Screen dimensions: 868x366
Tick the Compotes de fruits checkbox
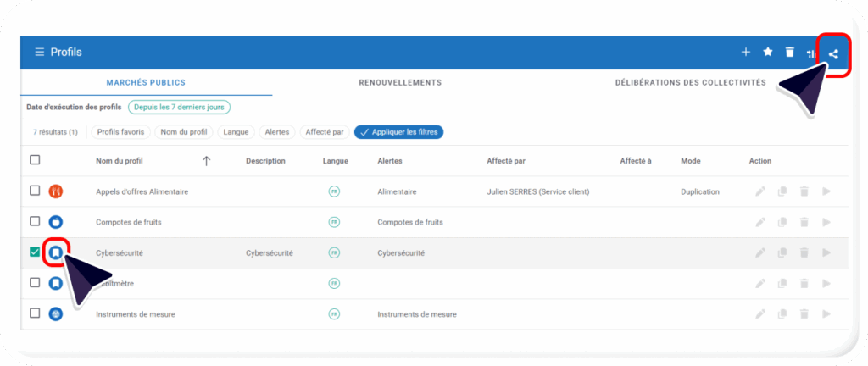[35, 221]
